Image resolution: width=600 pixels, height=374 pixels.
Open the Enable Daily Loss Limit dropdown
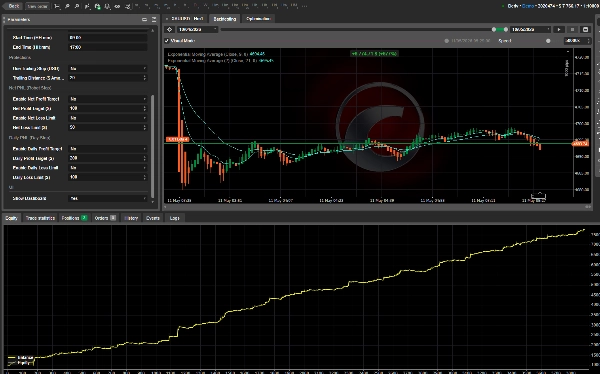click(x=108, y=168)
